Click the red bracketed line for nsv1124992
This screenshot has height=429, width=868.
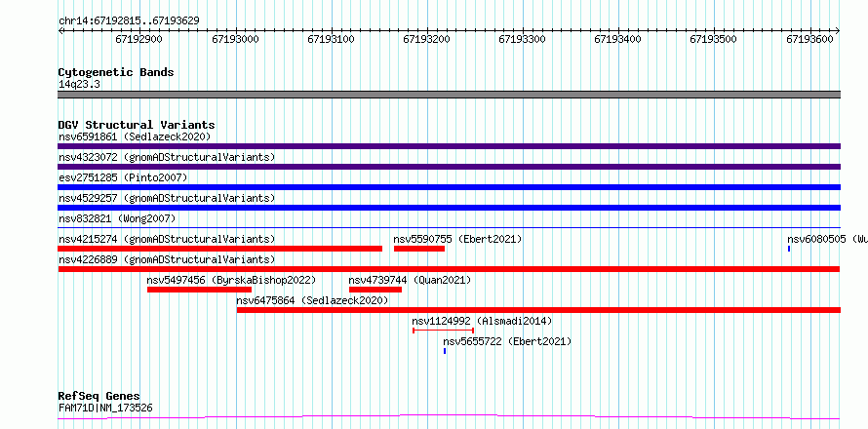444,331
